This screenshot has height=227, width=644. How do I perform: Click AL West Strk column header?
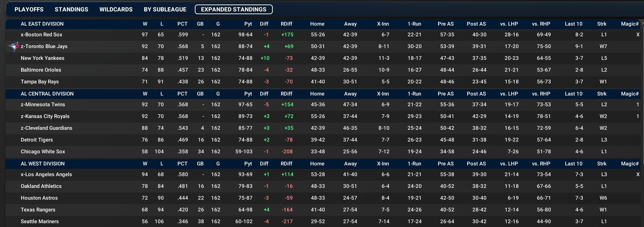602,164
